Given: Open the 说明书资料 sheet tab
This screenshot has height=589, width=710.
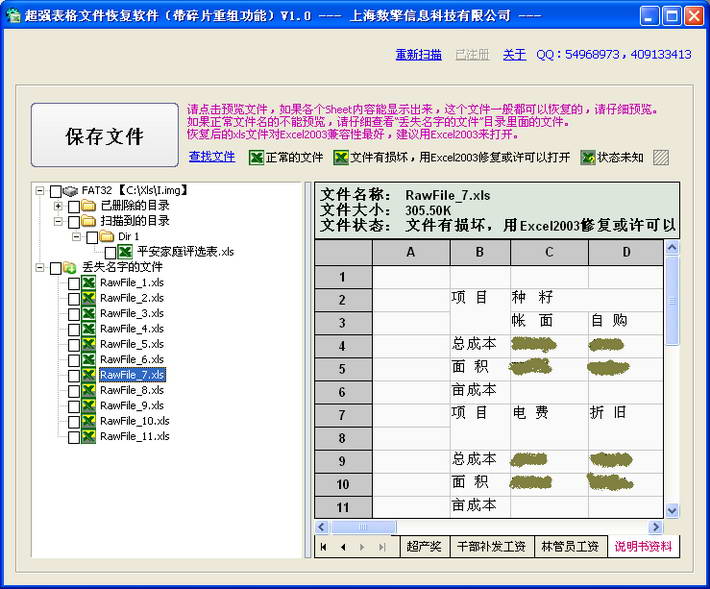Looking at the screenshot, I should coord(643,546).
